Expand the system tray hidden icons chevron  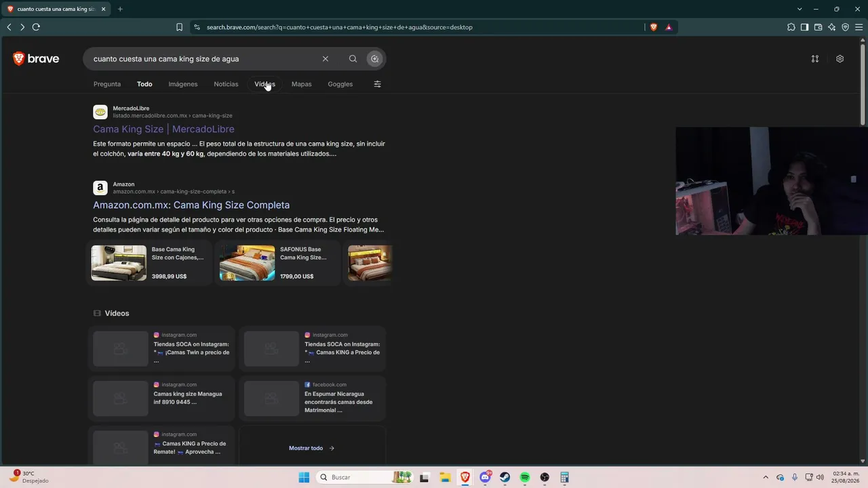766,477
